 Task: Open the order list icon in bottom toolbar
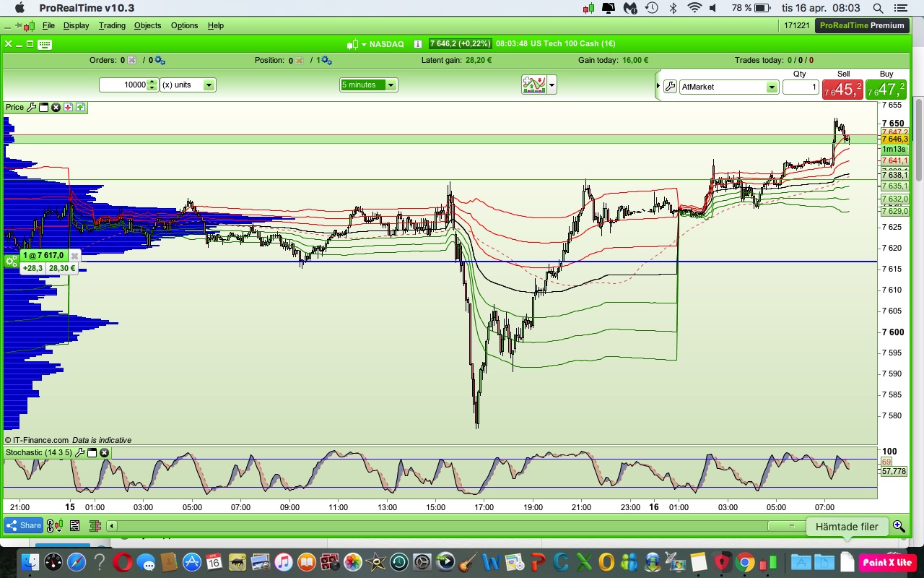click(x=74, y=526)
